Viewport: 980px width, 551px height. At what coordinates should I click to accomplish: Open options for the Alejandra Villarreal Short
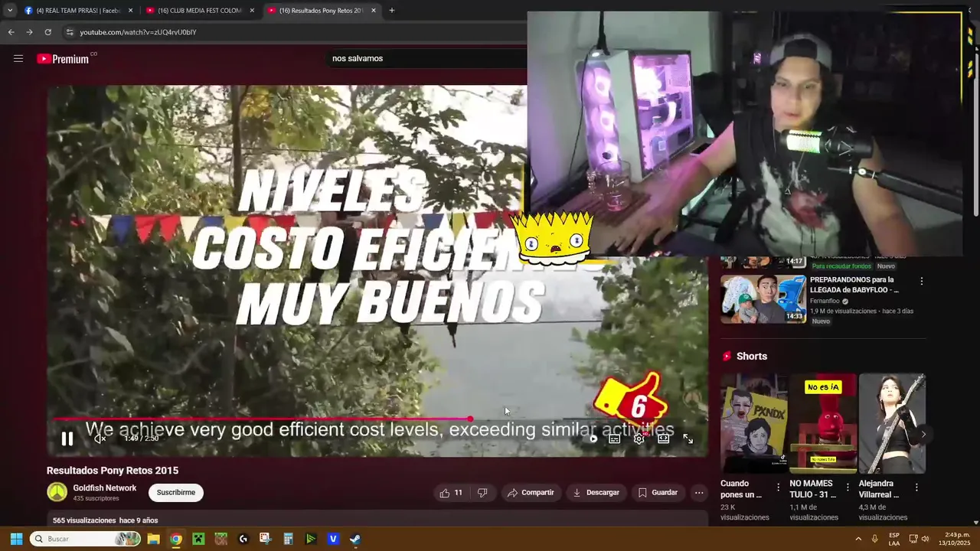916,487
